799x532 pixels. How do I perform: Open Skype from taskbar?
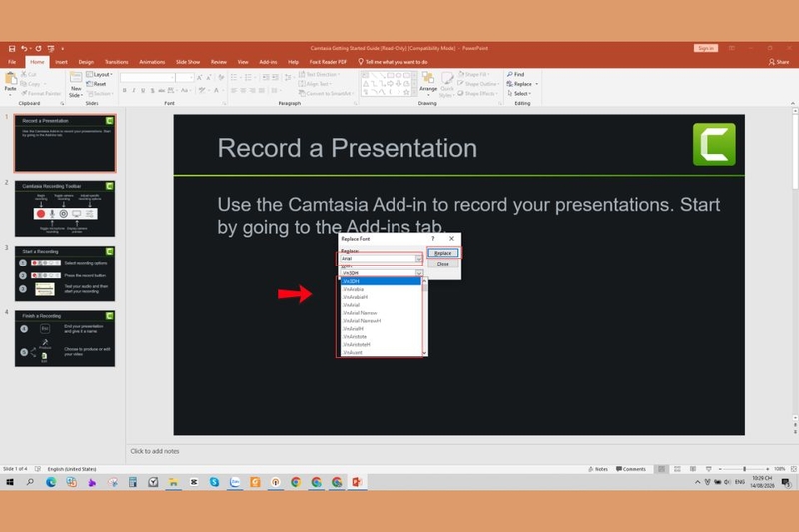pyautogui.click(x=214, y=482)
